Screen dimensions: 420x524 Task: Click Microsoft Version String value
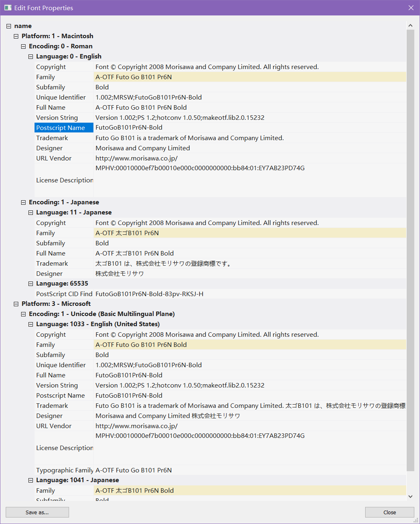[250, 385]
